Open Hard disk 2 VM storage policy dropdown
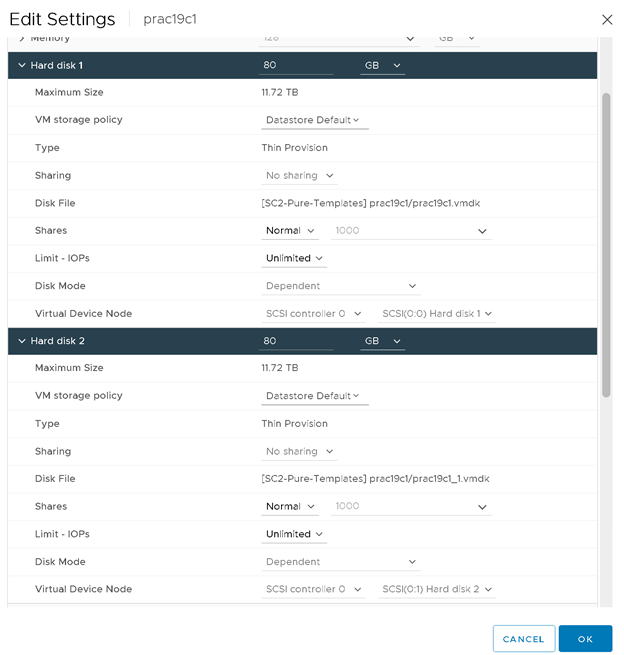The width and height of the screenshot is (624, 655). [314, 396]
